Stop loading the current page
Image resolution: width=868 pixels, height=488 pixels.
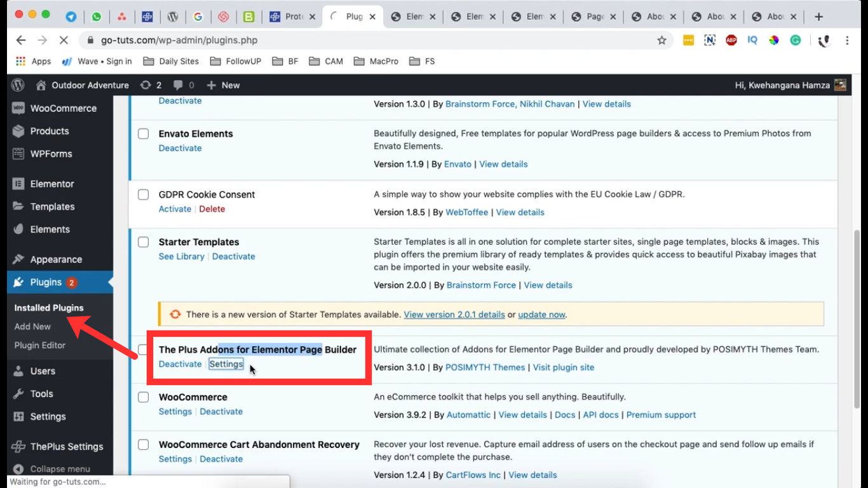(x=63, y=40)
